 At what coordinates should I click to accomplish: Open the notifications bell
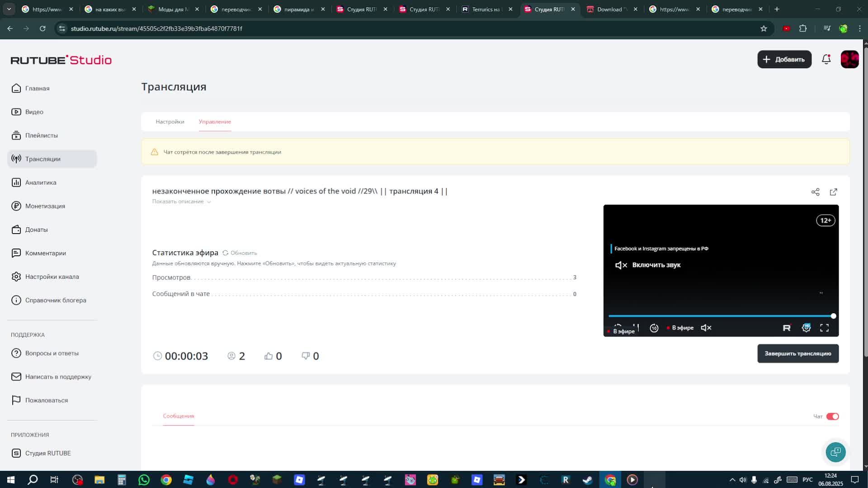[x=826, y=59]
